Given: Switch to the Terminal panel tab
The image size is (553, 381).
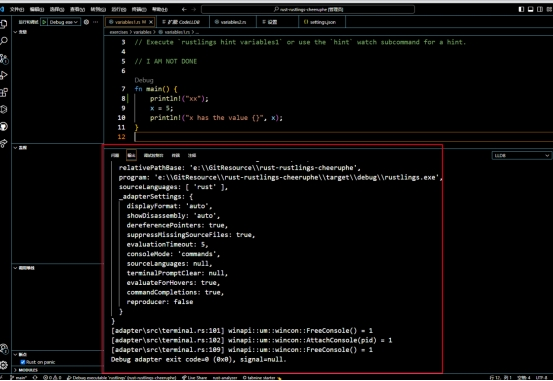Looking at the screenshot, I should click(x=176, y=155).
